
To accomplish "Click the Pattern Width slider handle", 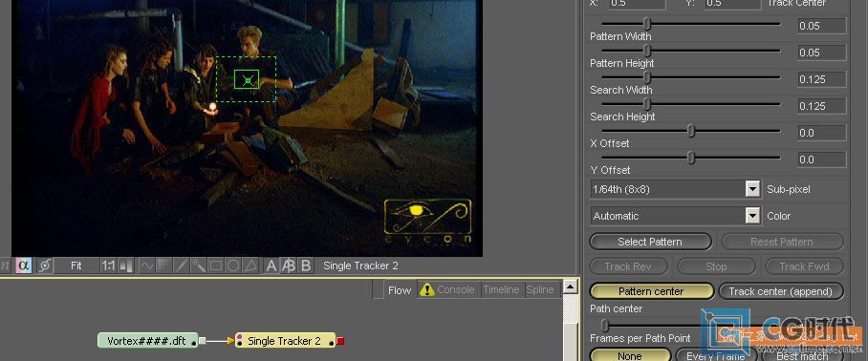I will click(x=646, y=24).
